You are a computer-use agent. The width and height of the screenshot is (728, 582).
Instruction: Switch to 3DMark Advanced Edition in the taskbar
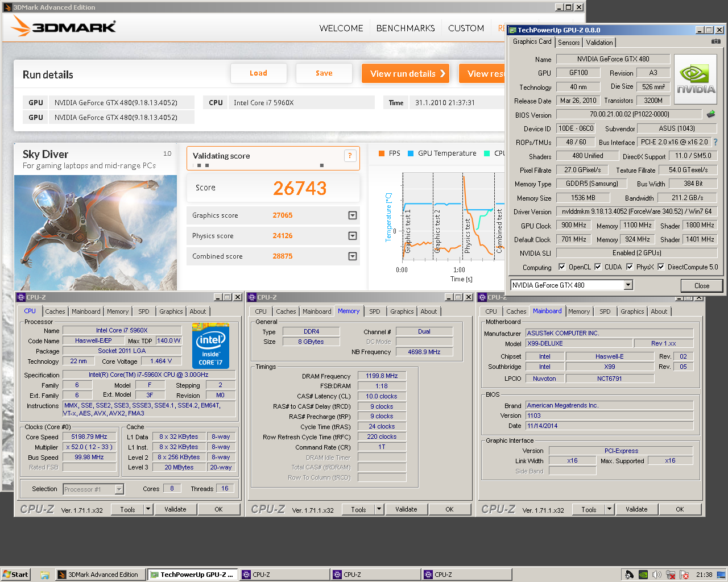coord(101,575)
